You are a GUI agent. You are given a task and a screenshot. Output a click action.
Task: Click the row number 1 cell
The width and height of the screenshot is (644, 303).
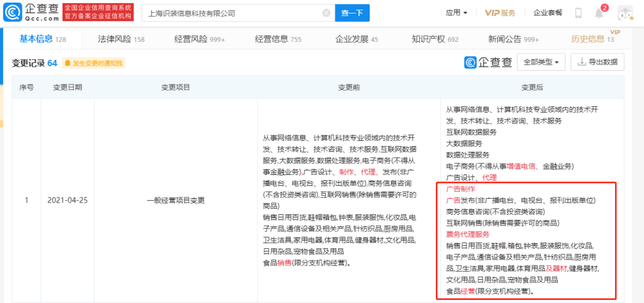(x=26, y=201)
